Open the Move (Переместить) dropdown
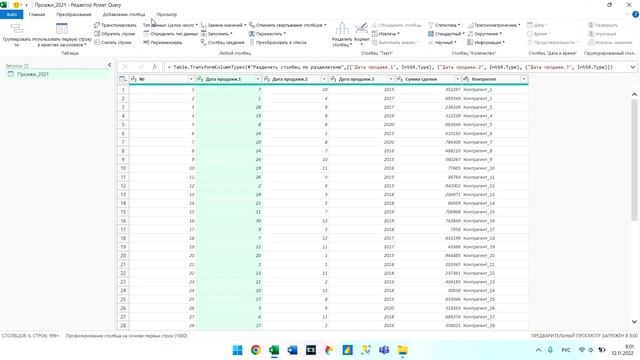The width and height of the screenshot is (640, 360). [x=267, y=34]
